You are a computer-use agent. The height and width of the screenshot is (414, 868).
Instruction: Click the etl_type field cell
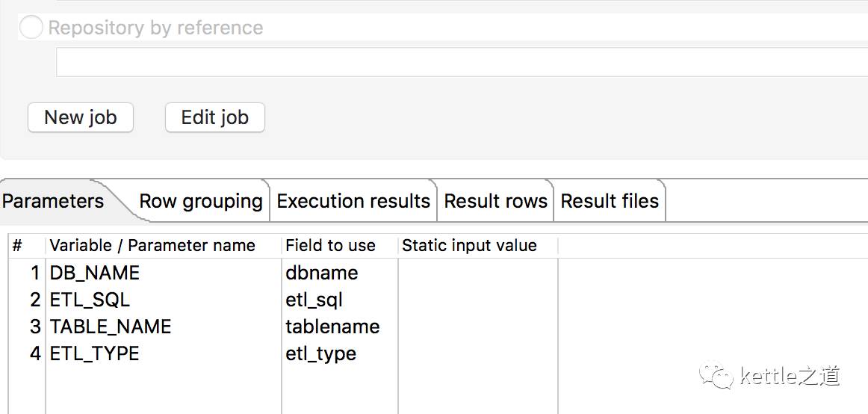[320, 353]
